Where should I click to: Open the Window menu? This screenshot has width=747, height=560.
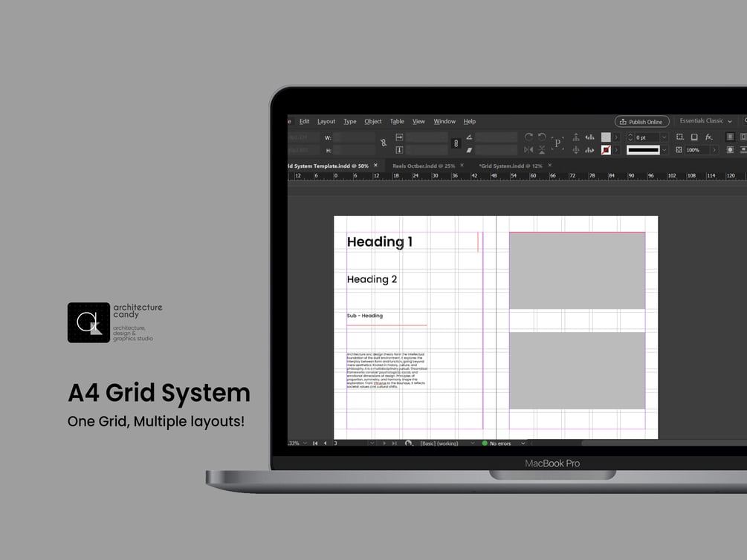coord(444,121)
